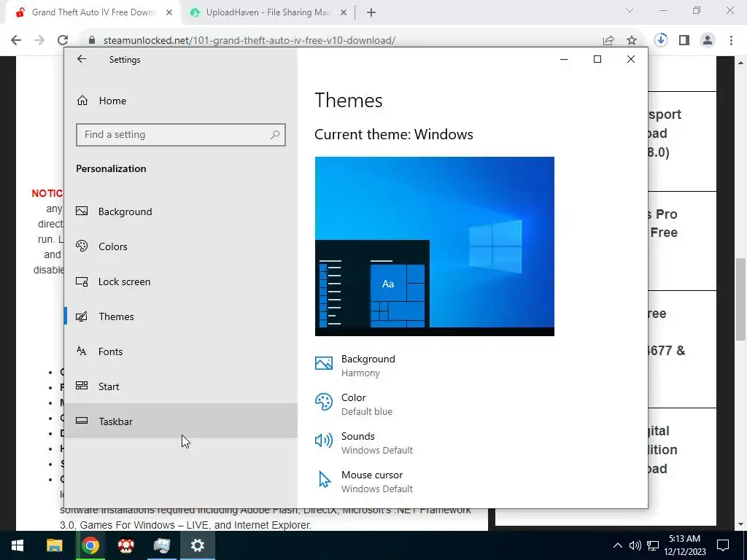Open Chrome profile avatar
The width and height of the screenshot is (747, 560).
[x=708, y=41]
